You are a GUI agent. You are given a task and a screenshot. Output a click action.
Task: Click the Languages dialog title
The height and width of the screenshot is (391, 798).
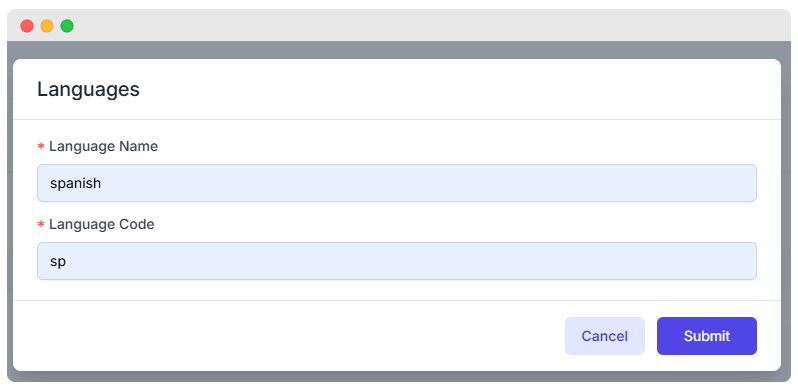[88, 90]
